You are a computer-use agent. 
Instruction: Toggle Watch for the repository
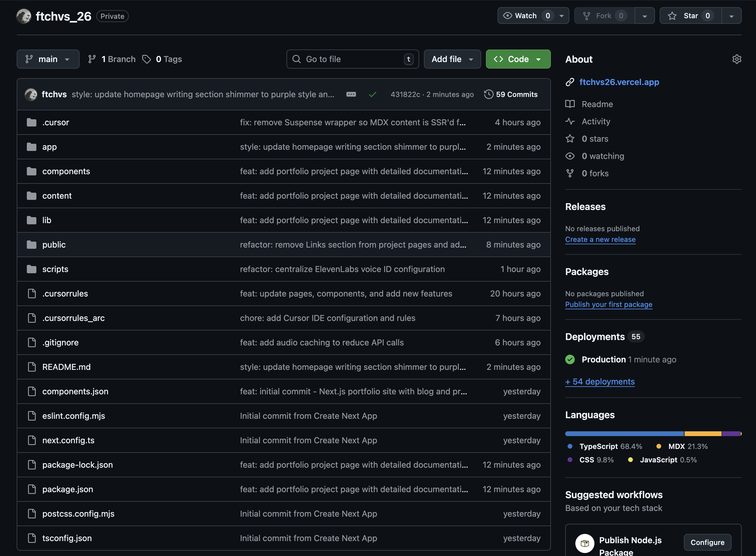[526, 16]
